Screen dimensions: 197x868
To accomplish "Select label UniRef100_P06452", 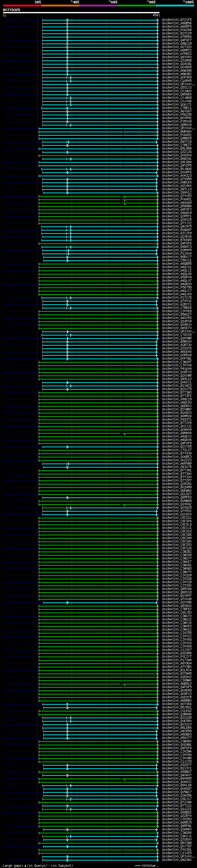I will click(x=177, y=135).
